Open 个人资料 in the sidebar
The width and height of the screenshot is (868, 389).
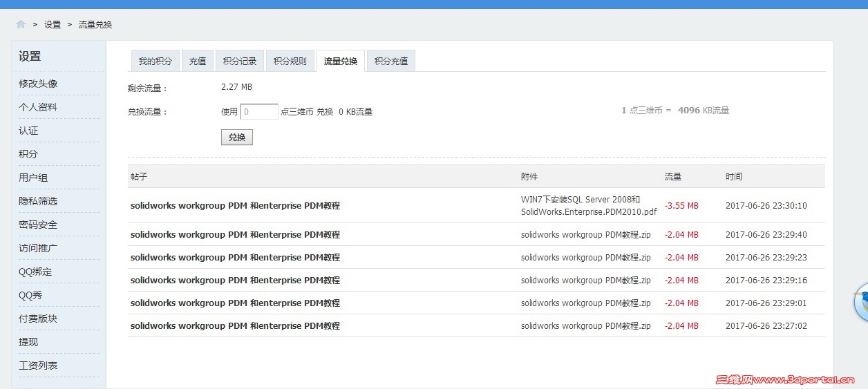point(38,107)
